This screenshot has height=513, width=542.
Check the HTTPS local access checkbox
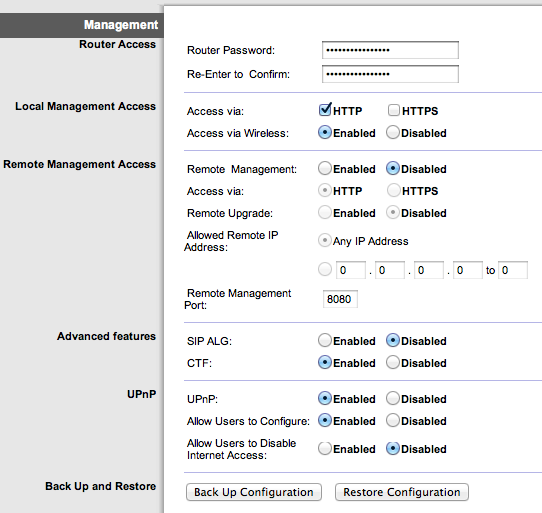pos(394,110)
